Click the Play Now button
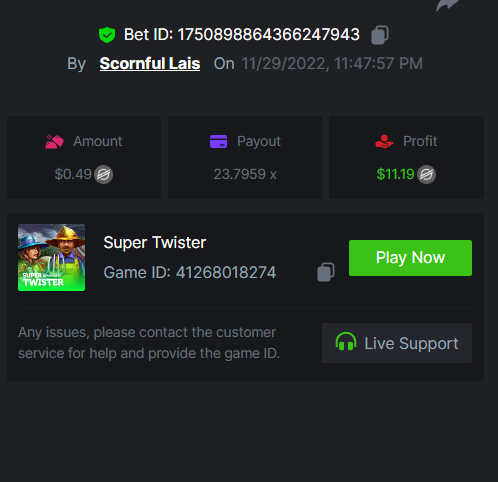The width and height of the screenshot is (498, 482). click(410, 258)
